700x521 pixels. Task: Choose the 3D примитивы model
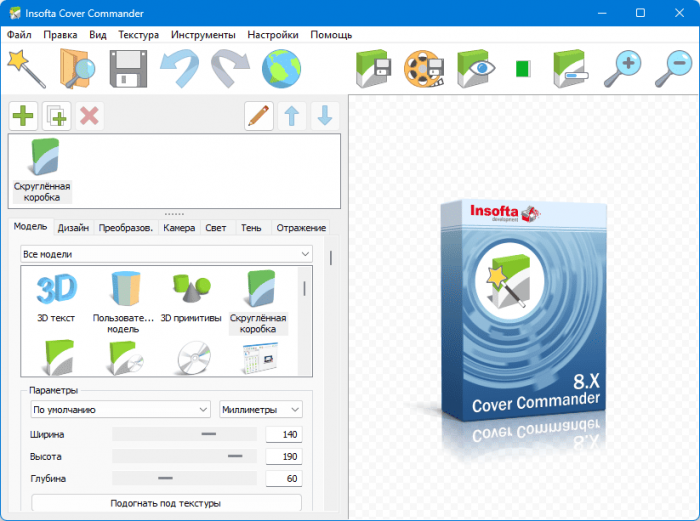click(x=191, y=298)
